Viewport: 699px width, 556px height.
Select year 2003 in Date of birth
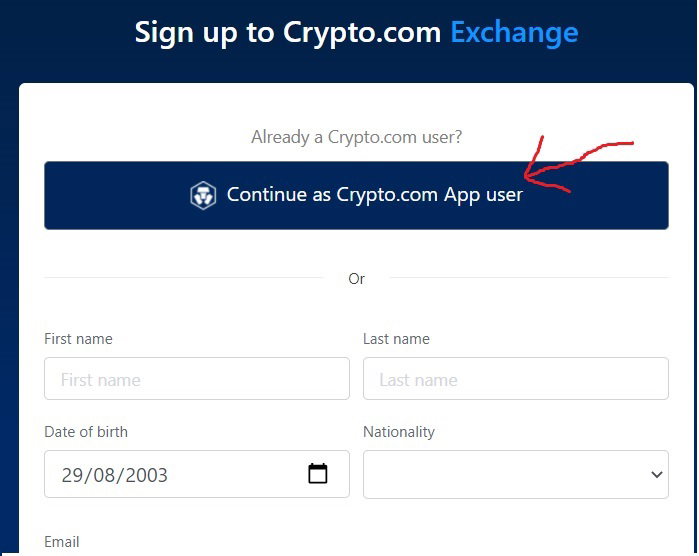tap(146, 475)
